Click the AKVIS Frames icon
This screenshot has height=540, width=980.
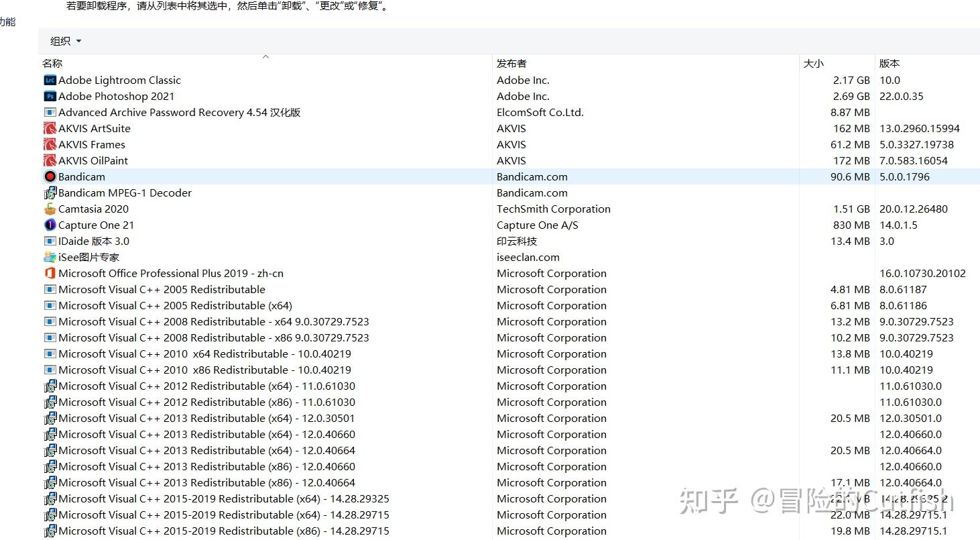[x=50, y=144]
